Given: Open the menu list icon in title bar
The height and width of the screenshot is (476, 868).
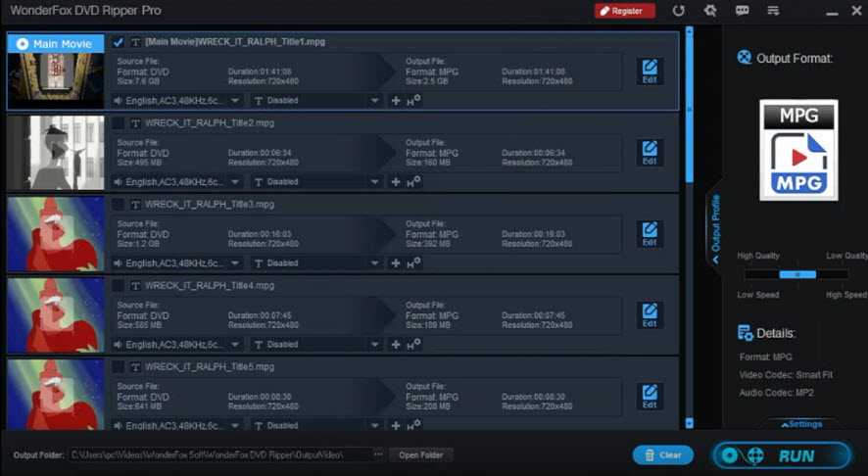Looking at the screenshot, I should [x=773, y=11].
